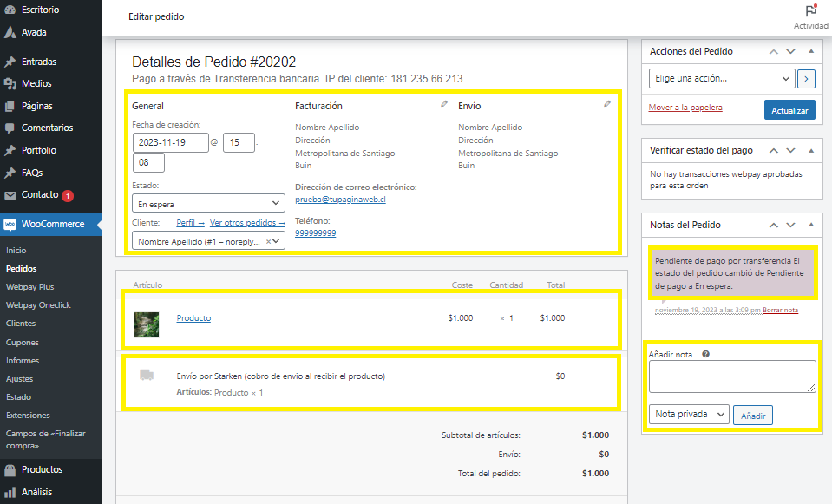Click the Actualizar button
The width and height of the screenshot is (832, 504).
tap(789, 110)
